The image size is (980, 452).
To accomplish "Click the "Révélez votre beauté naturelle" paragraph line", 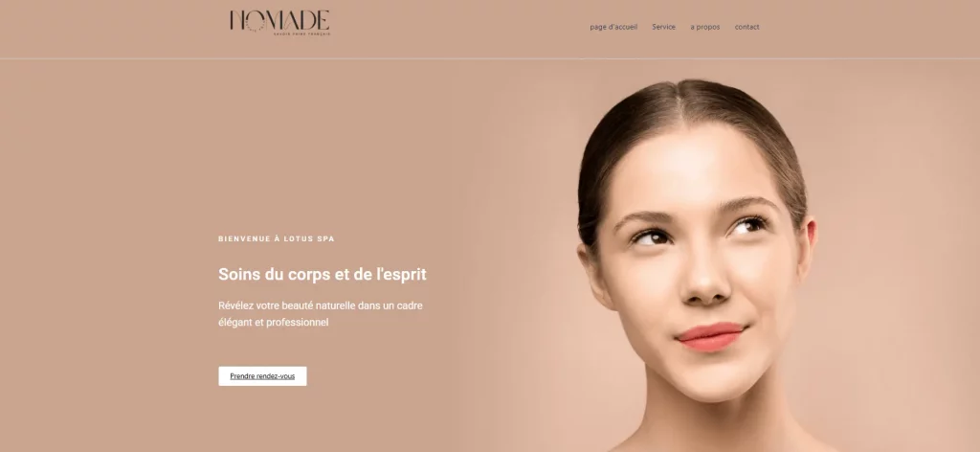I will (321, 305).
